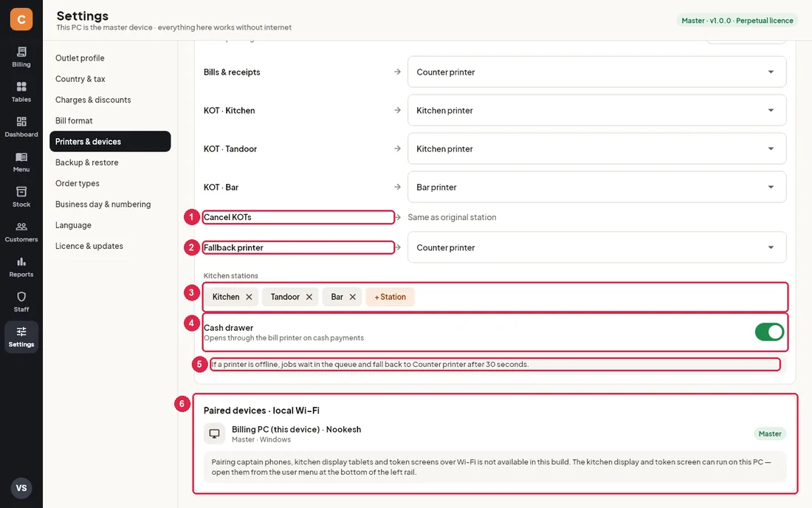Open the KOT · Kitchen printer dropdown
The width and height of the screenshot is (812, 508).
click(596, 110)
